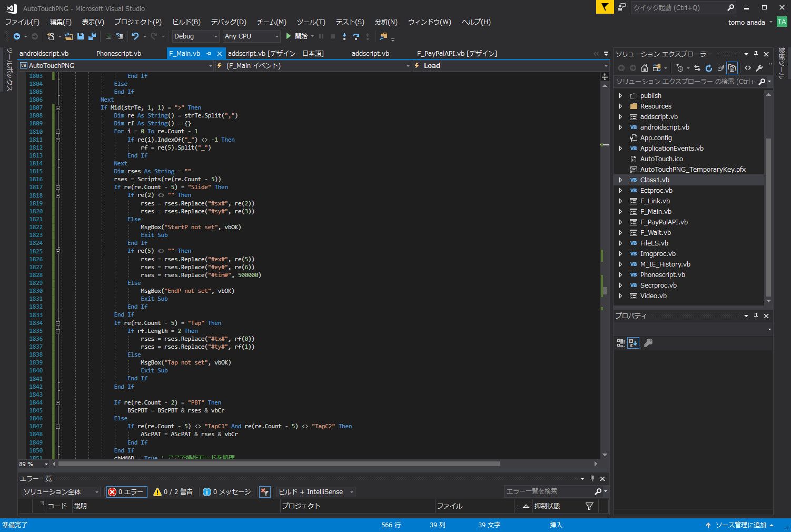Open the ファイル(F) menu
The image size is (791, 532).
pyautogui.click(x=22, y=22)
